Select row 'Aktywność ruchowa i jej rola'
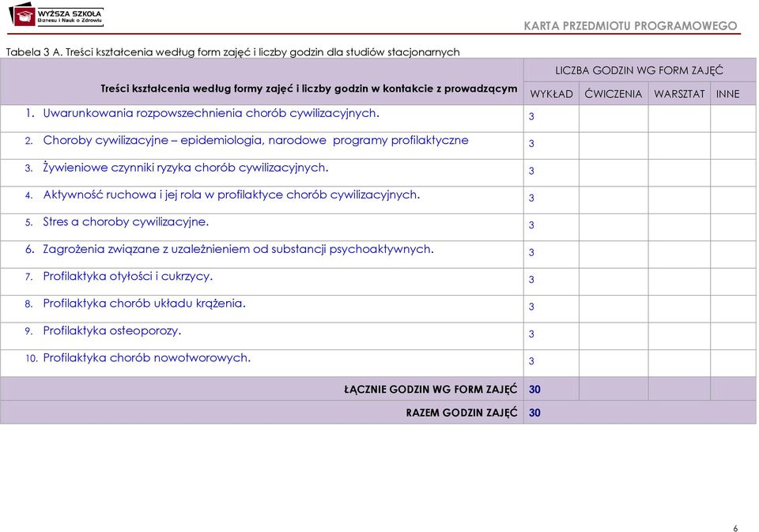 coord(378,200)
